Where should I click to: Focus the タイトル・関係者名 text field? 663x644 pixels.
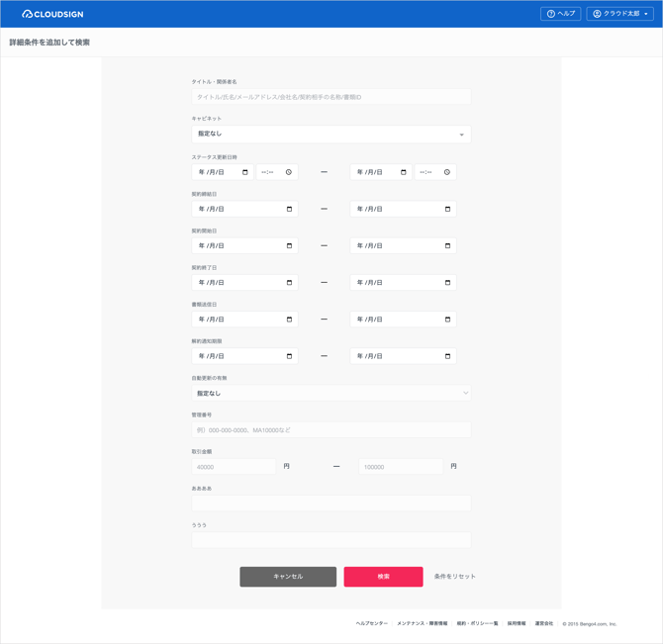[331, 97]
